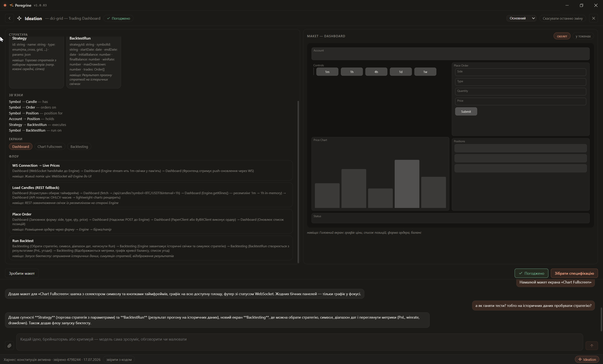
Task: Click the green Погоджено button
Action: pos(531,274)
